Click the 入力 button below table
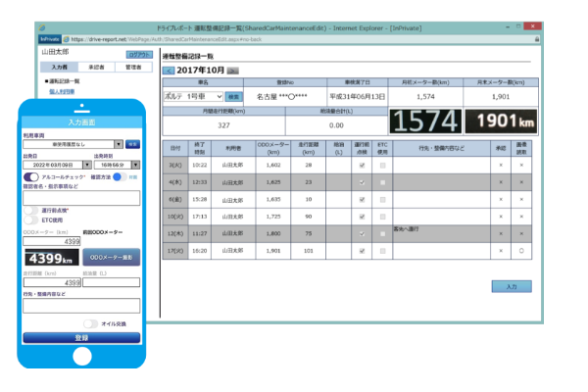The height and width of the screenshot is (392, 588). click(511, 287)
